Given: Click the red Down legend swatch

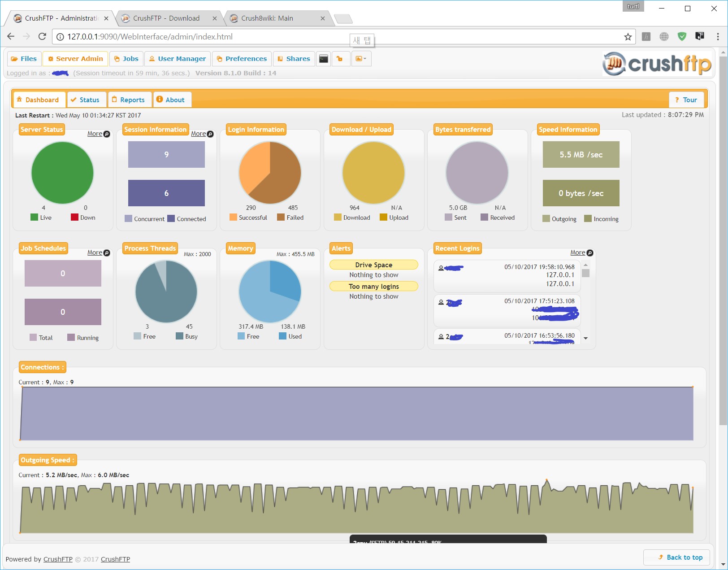Looking at the screenshot, I should pos(74,217).
